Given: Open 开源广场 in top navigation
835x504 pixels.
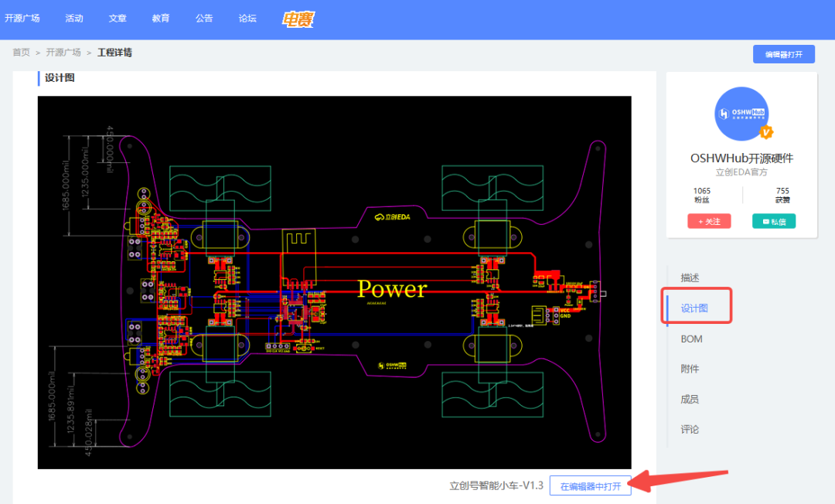Looking at the screenshot, I should 22,19.
